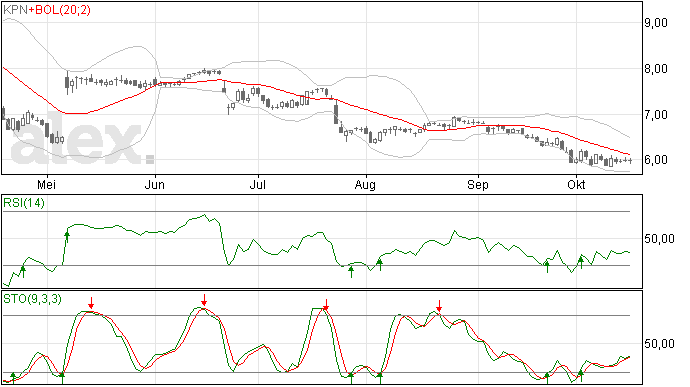This screenshot has width=690, height=387.
Task: Click the 50,00 value on STO axis
Action: pos(659,344)
